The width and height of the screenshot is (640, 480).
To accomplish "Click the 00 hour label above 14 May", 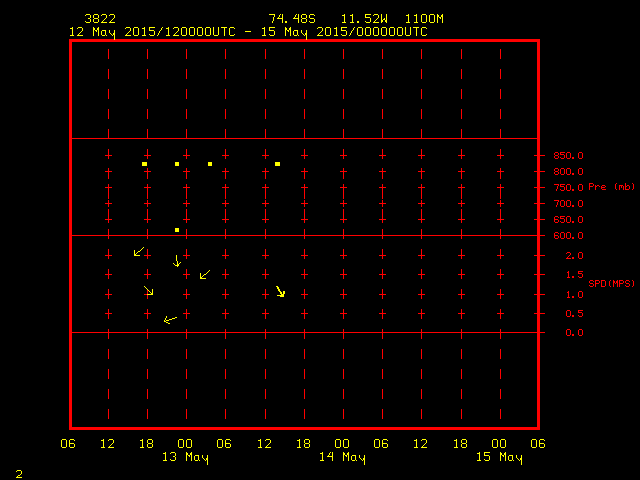I will click(x=342, y=444).
